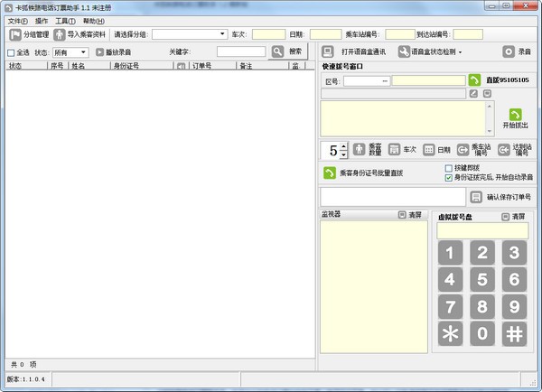Click the virtual dial pad display field
The height and width of the screenshot is (392, 542).
point(482,230)
